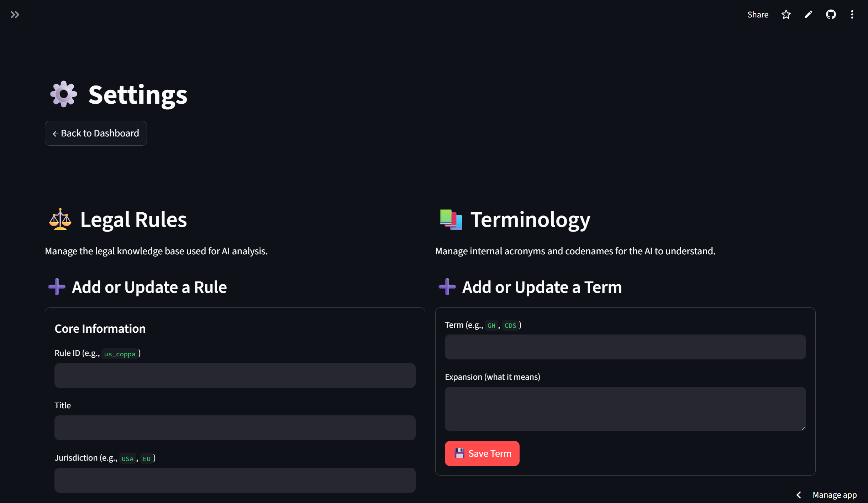
Task: Click the plus icon beside Add Rule
Action: point(57,287)
